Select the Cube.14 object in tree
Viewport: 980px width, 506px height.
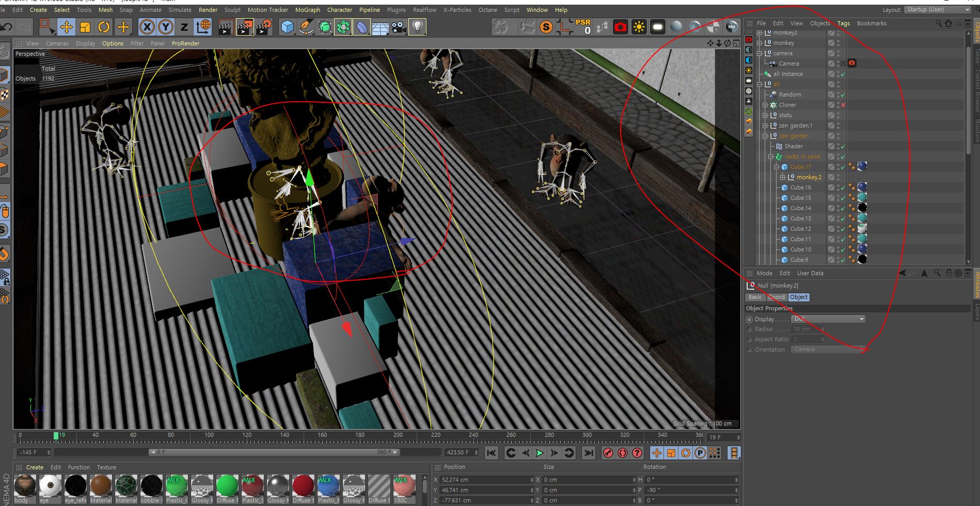(800, 208)
